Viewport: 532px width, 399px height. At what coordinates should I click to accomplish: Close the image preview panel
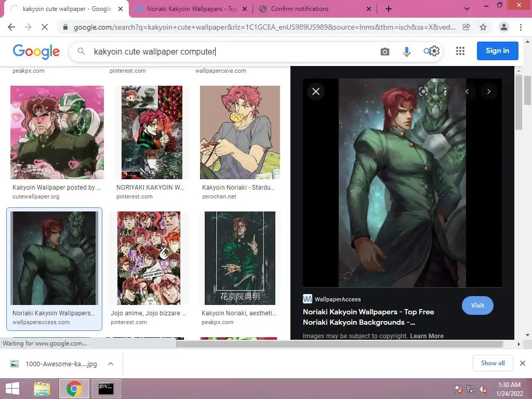point(316,91)
